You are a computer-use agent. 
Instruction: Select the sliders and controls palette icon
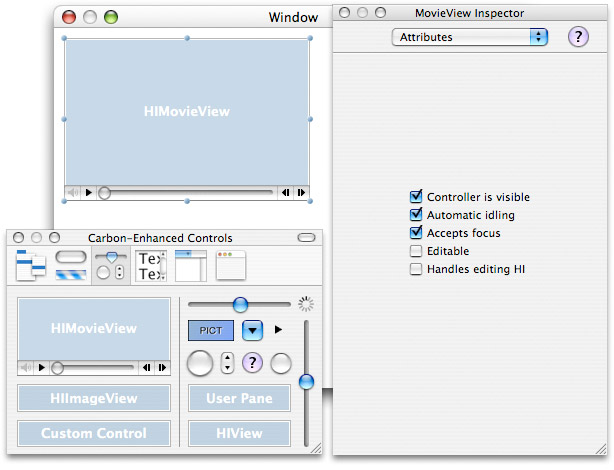point(110,267)
